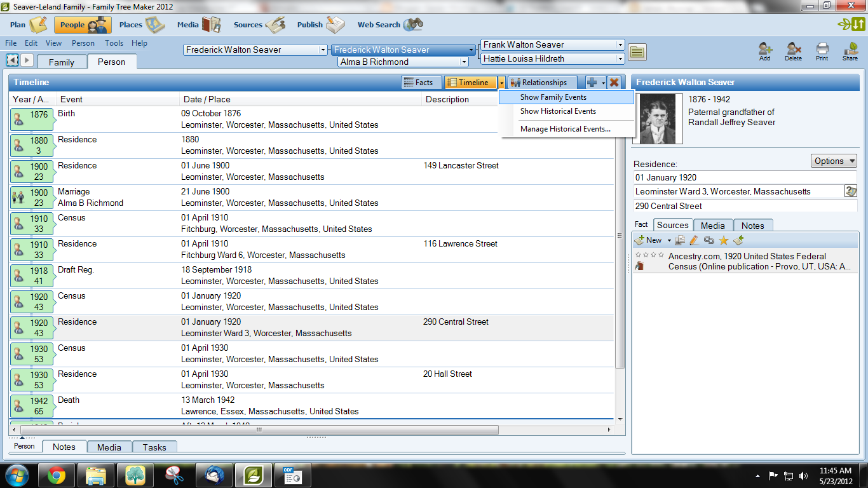Click the Timeline view button
Image resolution: width=868 pixels, height=488 pixels.
pos(470,83)
